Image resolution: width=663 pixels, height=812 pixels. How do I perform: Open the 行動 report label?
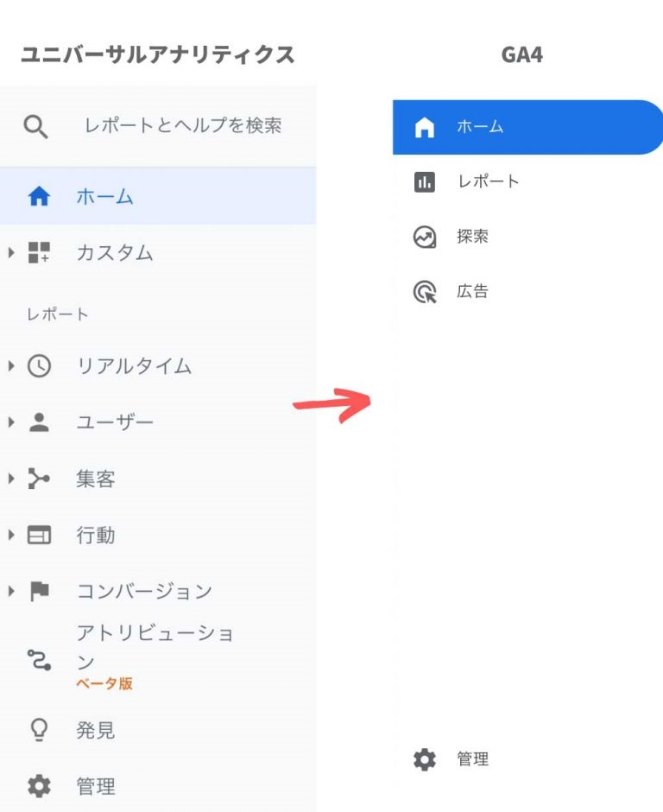[96, 535]
